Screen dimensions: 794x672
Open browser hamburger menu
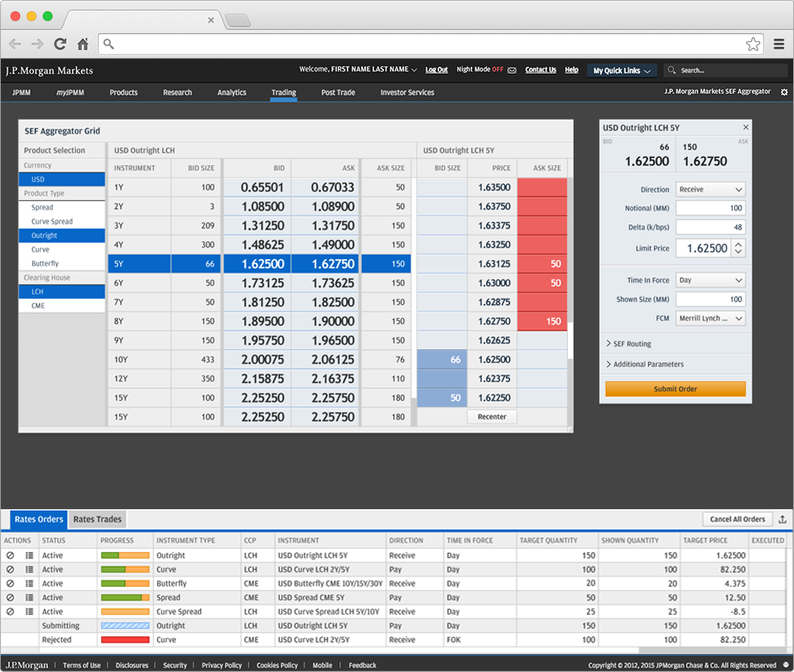(779, 44)
